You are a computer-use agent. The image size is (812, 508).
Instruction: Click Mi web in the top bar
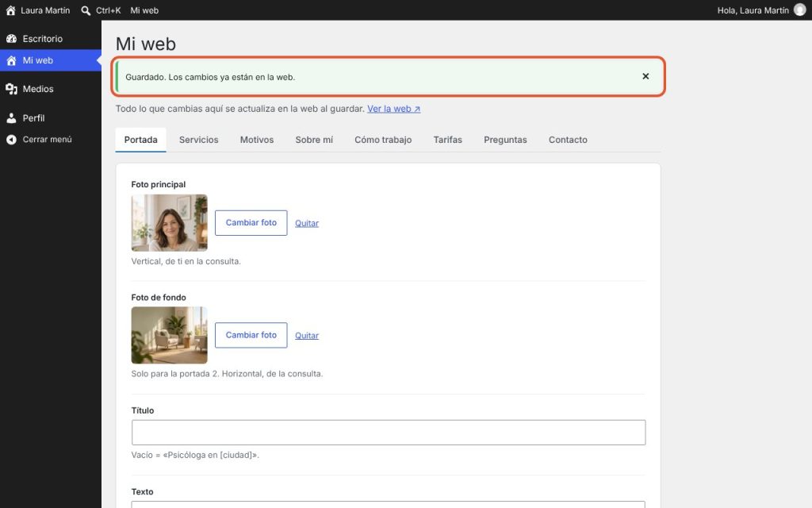[144, 10]
